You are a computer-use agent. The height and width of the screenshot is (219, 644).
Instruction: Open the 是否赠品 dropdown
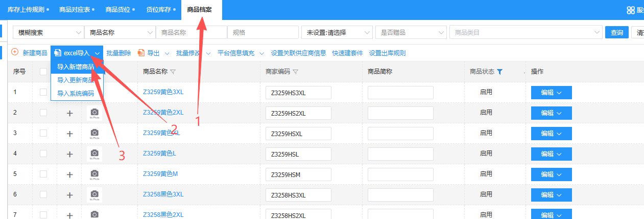click(x=411, y=32)
